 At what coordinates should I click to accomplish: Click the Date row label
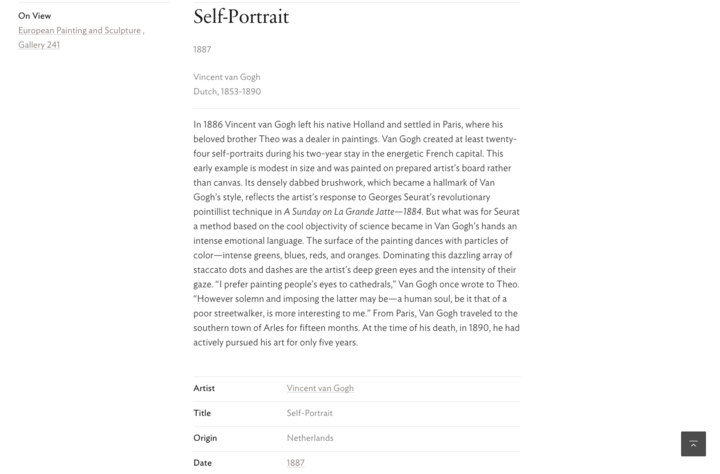coord(202,463)
